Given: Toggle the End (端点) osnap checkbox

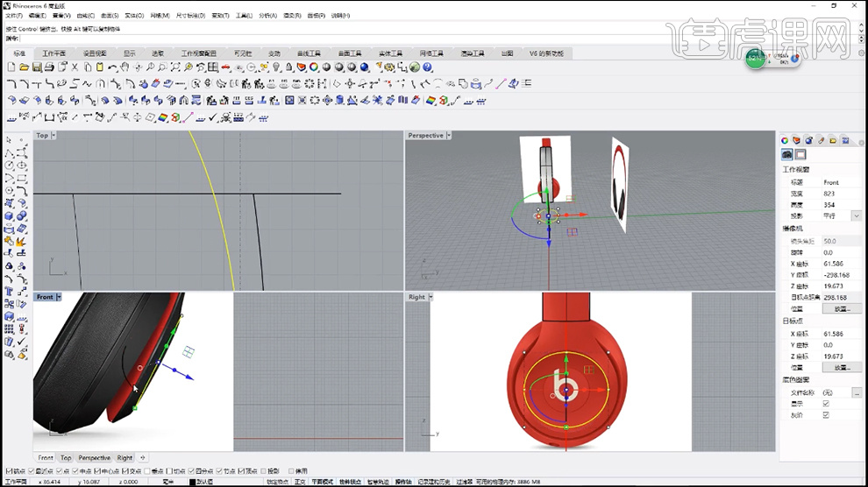Looking at the screenshot, I should click(8, 471).
